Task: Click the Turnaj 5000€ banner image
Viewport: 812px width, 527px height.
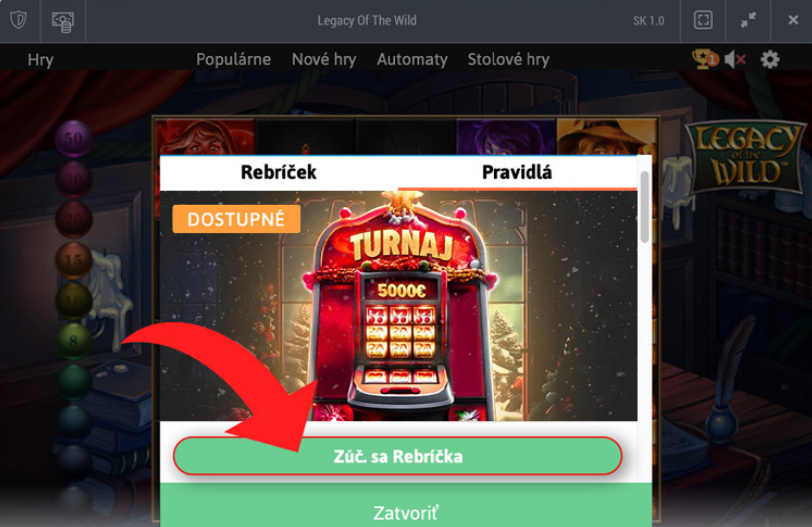Action: [x=399, y=305]
